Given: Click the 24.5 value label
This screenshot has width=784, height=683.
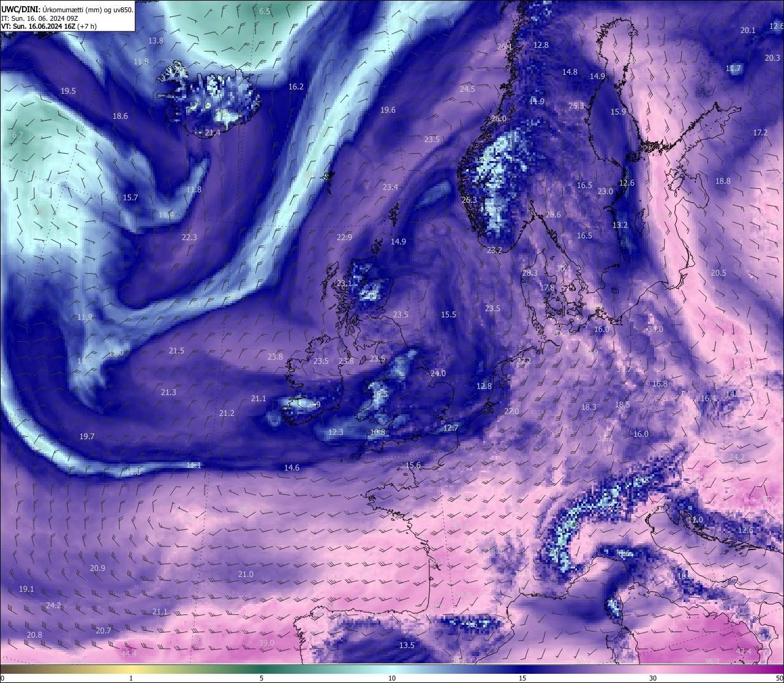Looking at the screenshot, I should pyautogui.click(x=467, y=89).
